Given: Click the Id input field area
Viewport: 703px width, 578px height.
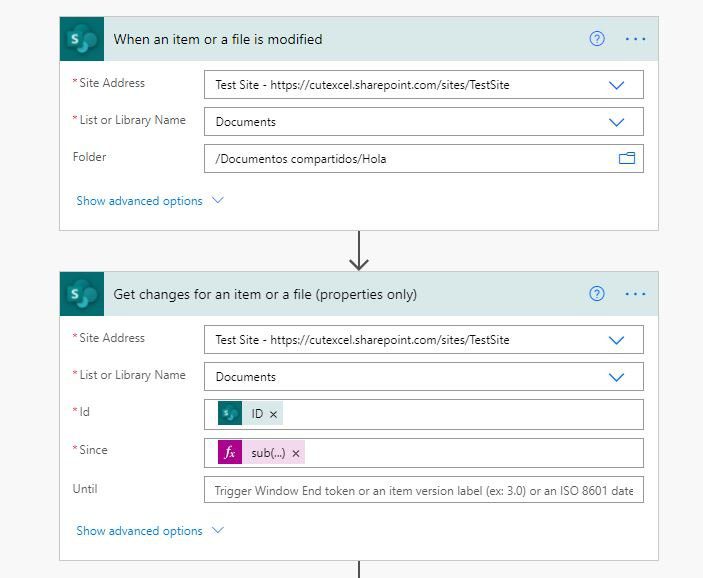Looking at the screenshot, I should (x=424, y=414).
